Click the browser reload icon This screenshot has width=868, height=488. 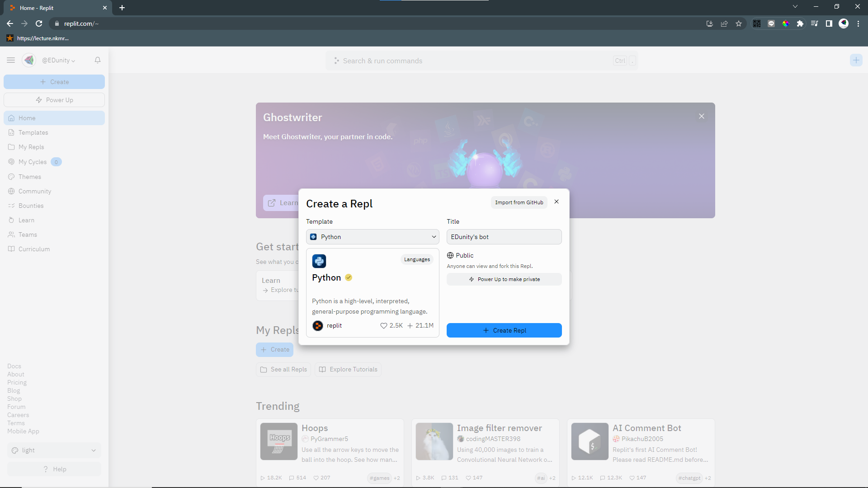(39, 23)
